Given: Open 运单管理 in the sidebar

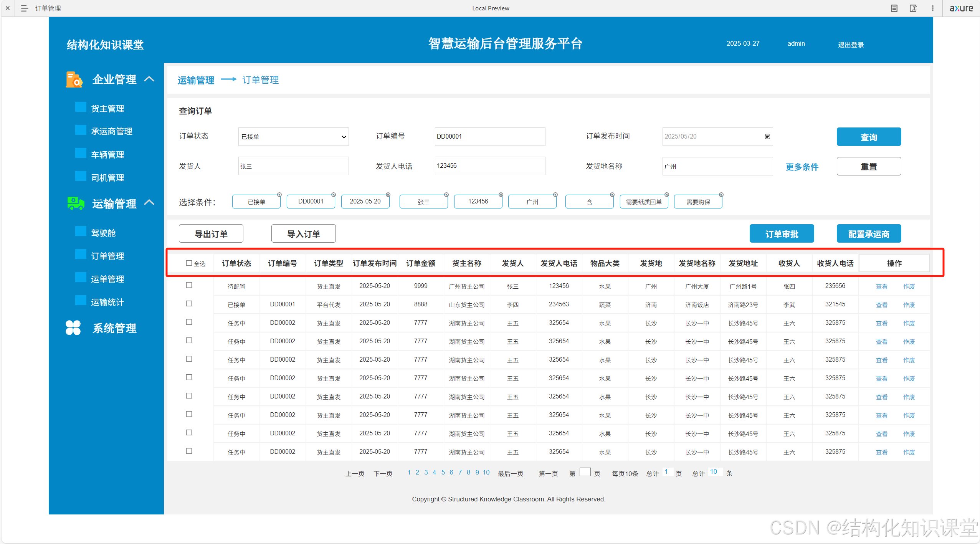Looking at the screenshot, I should pos(107,279).
